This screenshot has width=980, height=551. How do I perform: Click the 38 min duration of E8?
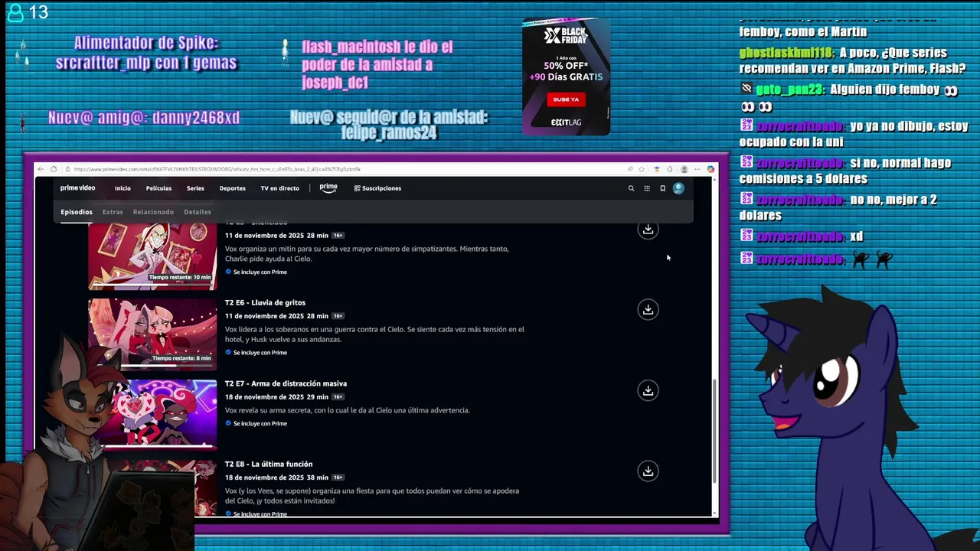click(x=318, y=478)
